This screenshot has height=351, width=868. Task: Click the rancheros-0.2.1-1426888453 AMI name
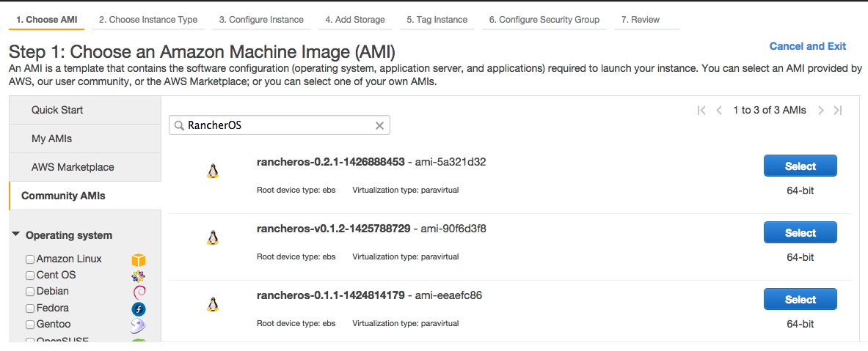point(331,162)
